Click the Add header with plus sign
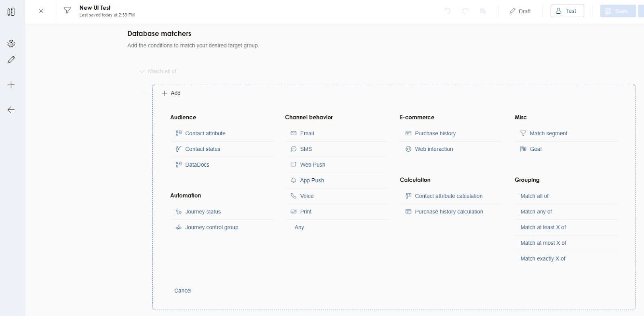 tap(171, 93)
